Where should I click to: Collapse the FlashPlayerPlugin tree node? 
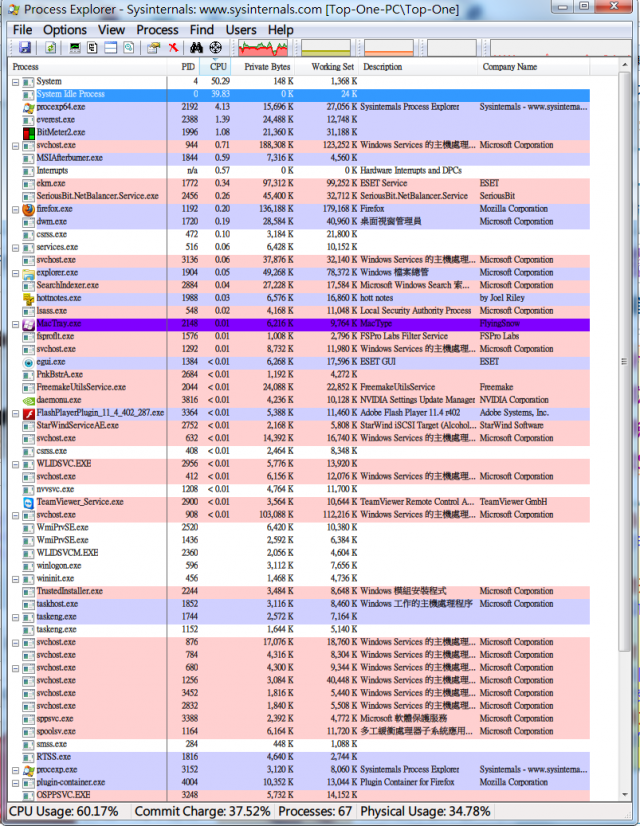tap(15, 414)
